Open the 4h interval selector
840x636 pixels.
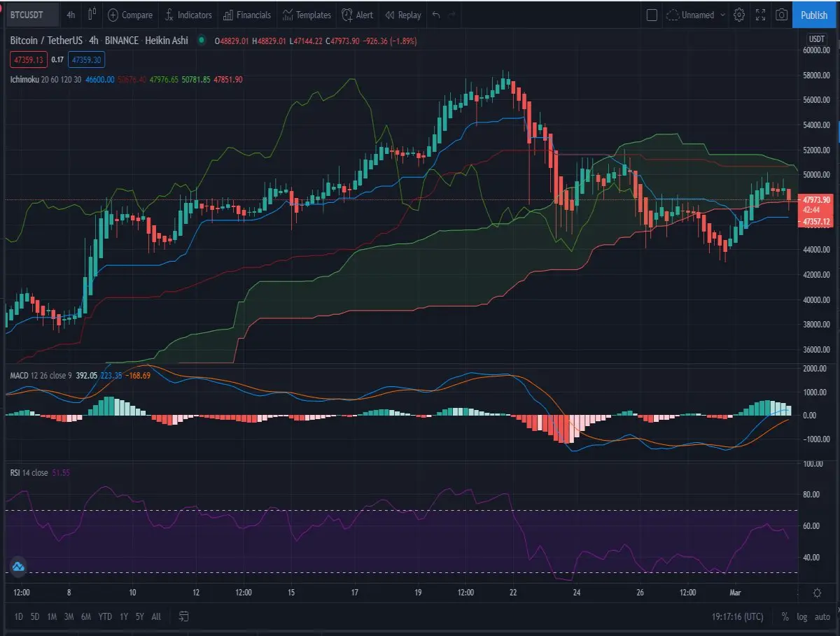[71, 15]
